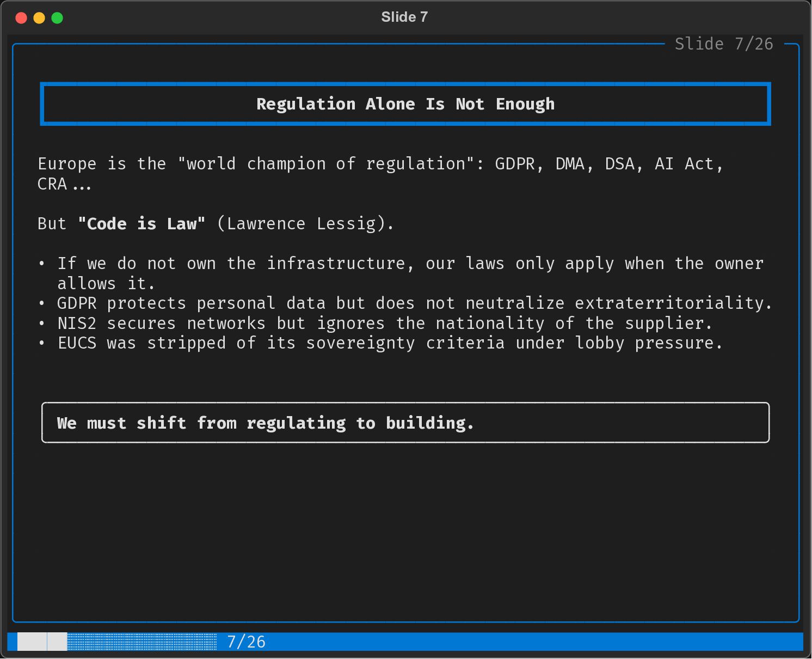Select the "Regulation Alone Is Not Enough" heading
Screen dimensions: 812x659
(405, 104)
